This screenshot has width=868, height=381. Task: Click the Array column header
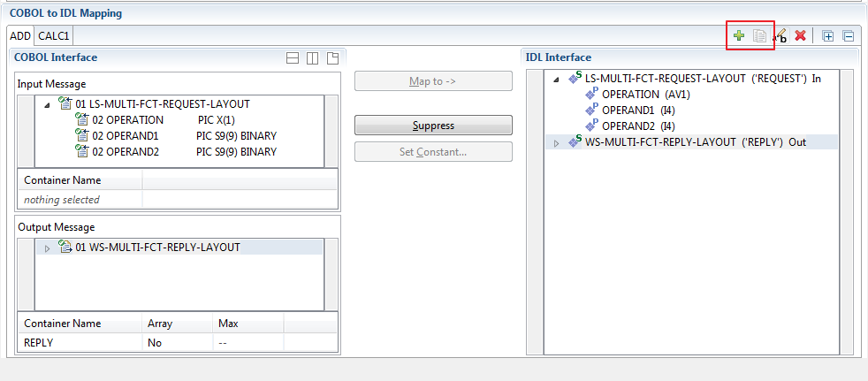[177, 323]
